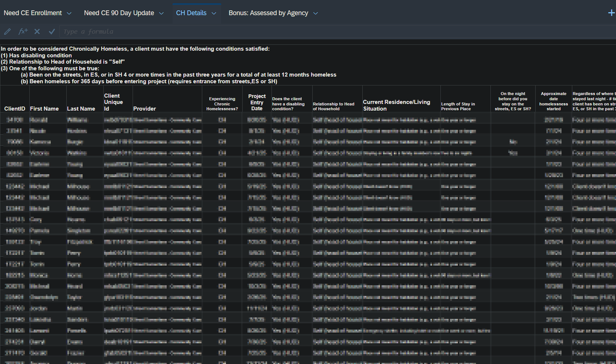
Task: Add a new report tab with plus icon
Action: coord(611,13)
